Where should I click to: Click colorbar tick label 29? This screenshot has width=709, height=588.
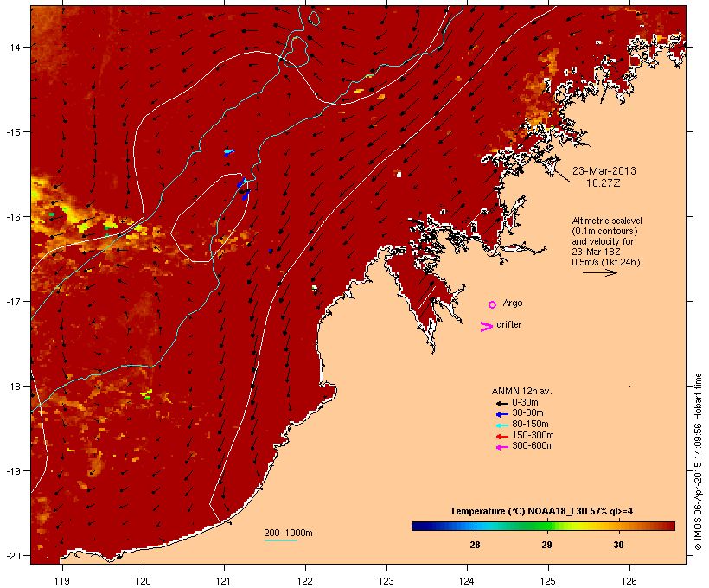pos(546,545)
